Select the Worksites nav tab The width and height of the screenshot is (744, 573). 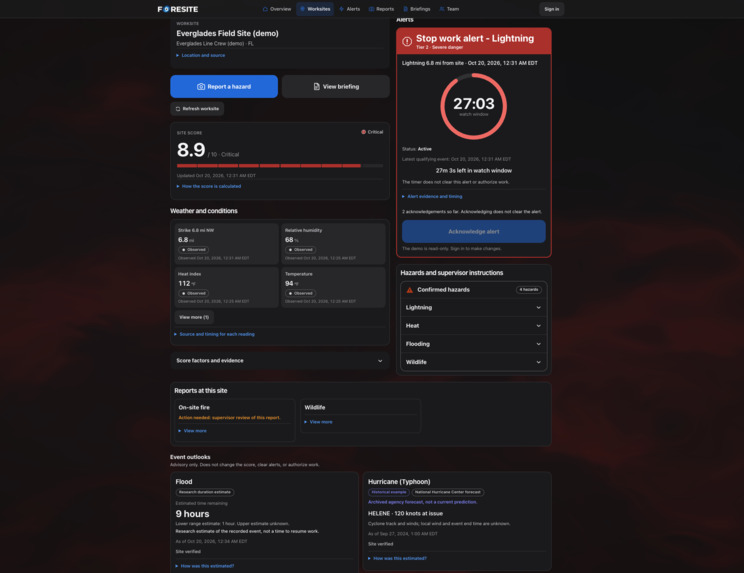click(315, 9)
